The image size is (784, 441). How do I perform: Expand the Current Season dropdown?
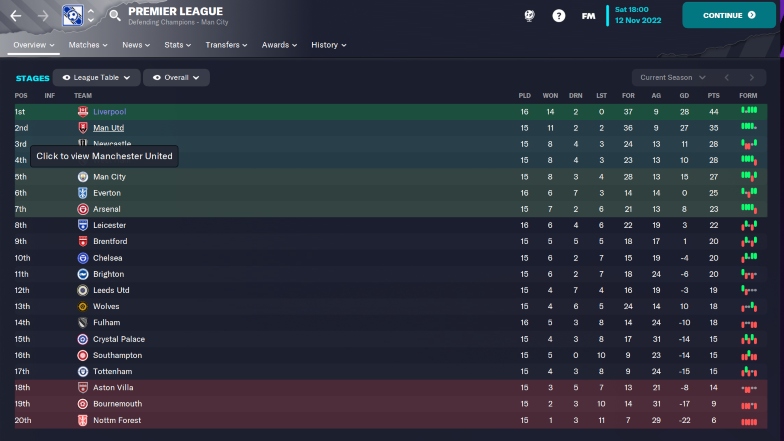(673, 78)
